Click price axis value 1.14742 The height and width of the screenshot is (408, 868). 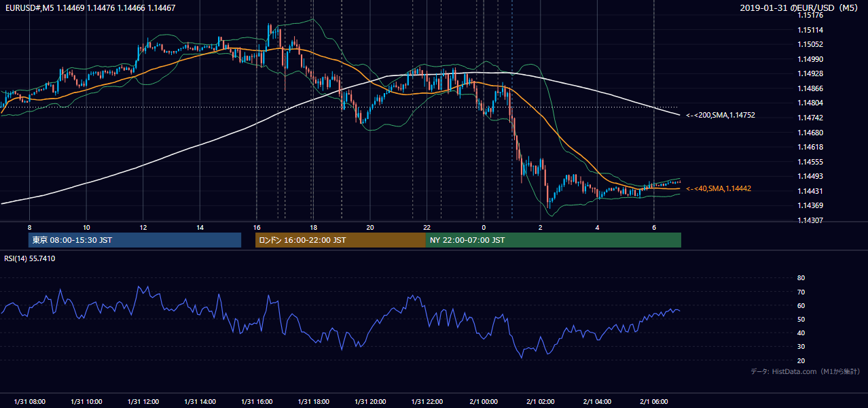coord(810,118)
